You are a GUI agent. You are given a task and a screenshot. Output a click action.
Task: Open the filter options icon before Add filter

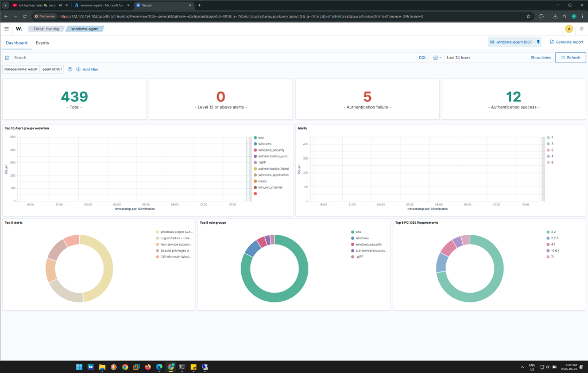[70, 69]
